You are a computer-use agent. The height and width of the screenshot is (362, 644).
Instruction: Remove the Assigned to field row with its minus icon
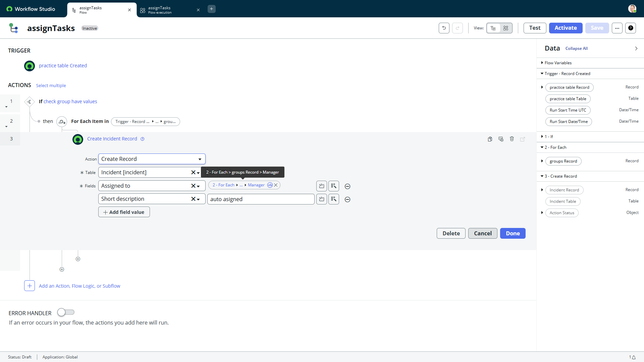point(347,187)
